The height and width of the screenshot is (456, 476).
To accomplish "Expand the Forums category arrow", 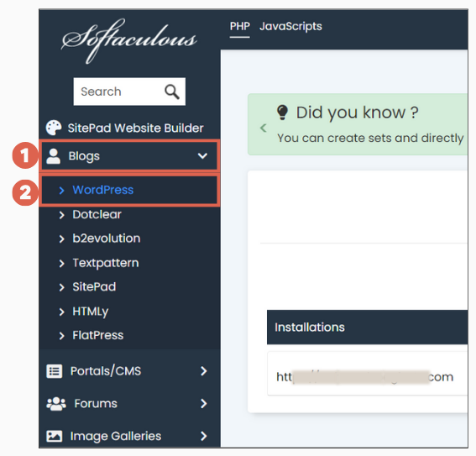I will 204,404.
